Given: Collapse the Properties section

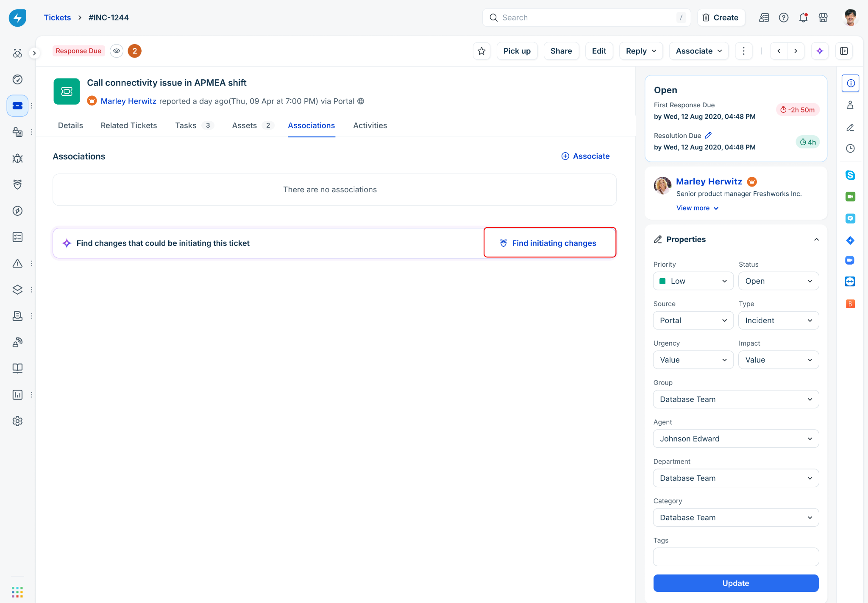Looking at the screenshot, I should (x=816, y=240).
